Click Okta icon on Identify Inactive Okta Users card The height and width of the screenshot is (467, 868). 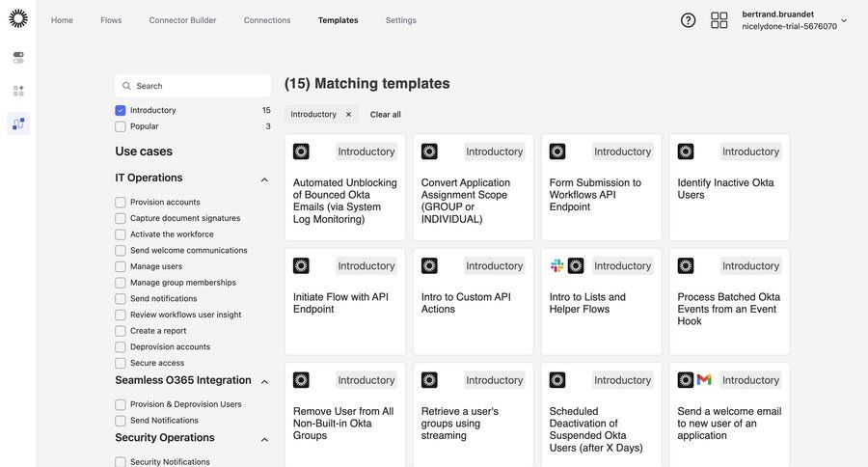pyautogui.click(x=686, y=151)
